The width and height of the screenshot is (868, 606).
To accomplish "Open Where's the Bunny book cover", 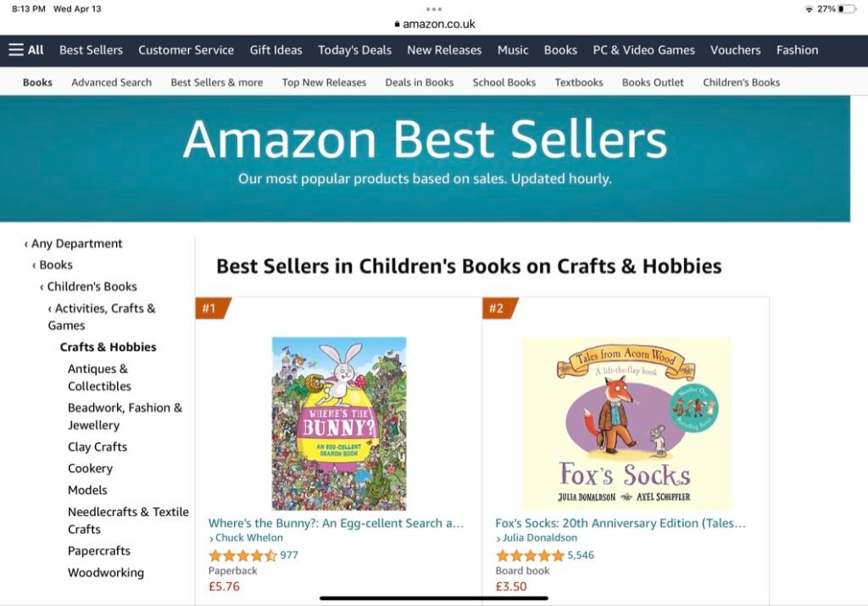I will point(339,424).
